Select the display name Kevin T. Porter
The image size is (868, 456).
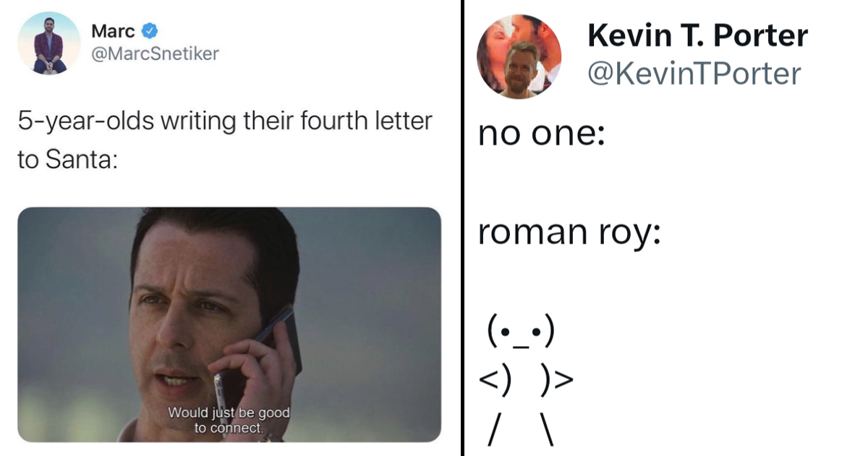[698, 34]
